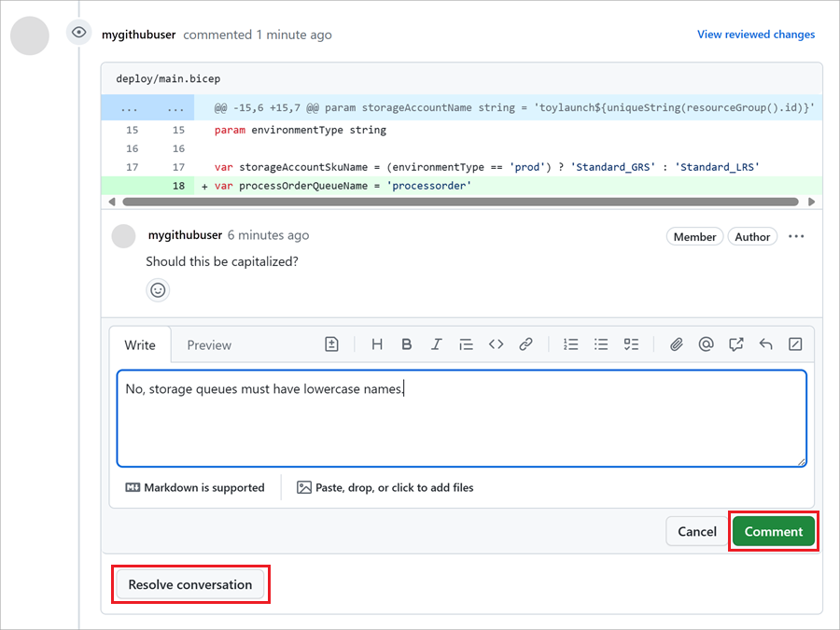Click the scroll left arrow of the diff
The image size is (840, 630).
click(111, 202)
